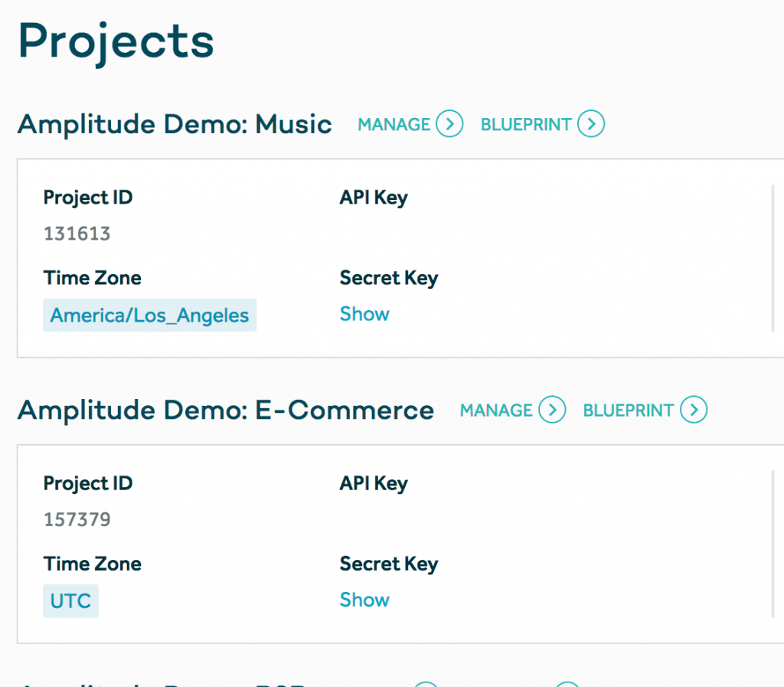Click Project ID number 131613
Viewport: 784px width, 687px height.
(77, 234)
